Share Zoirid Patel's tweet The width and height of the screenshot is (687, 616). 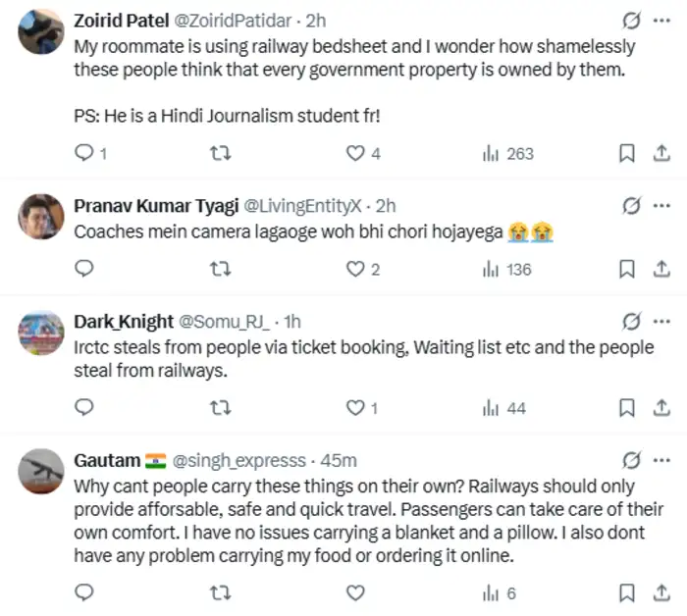point(661,153)
